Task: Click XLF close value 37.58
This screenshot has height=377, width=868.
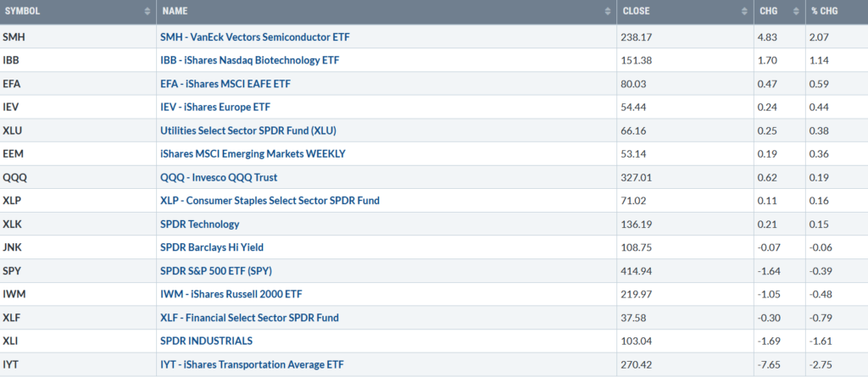Action: tap(634, 318)
